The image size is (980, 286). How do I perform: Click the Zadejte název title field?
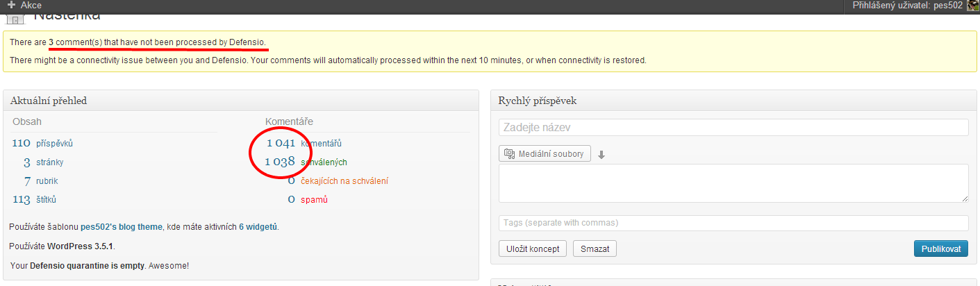[x=733, y=128]
